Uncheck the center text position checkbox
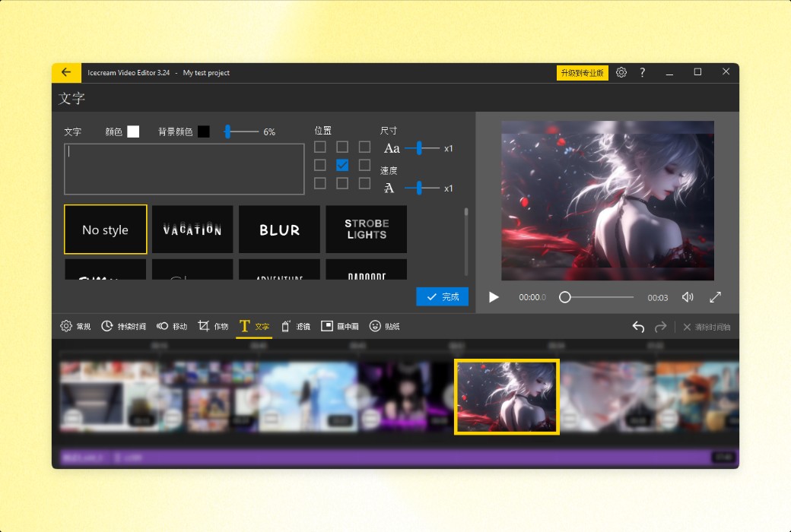 pos(342,165)
